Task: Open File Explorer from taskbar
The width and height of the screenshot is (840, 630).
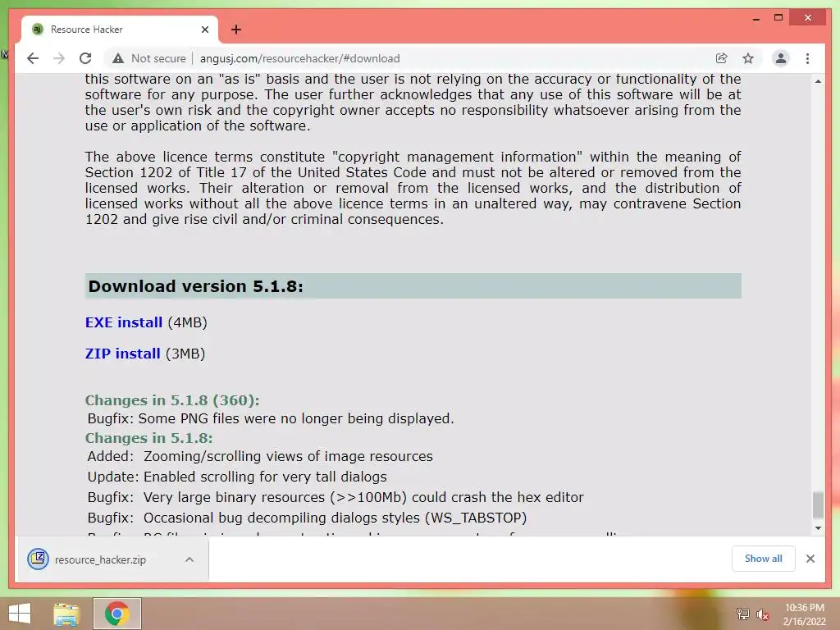Action: click(66, 614)
